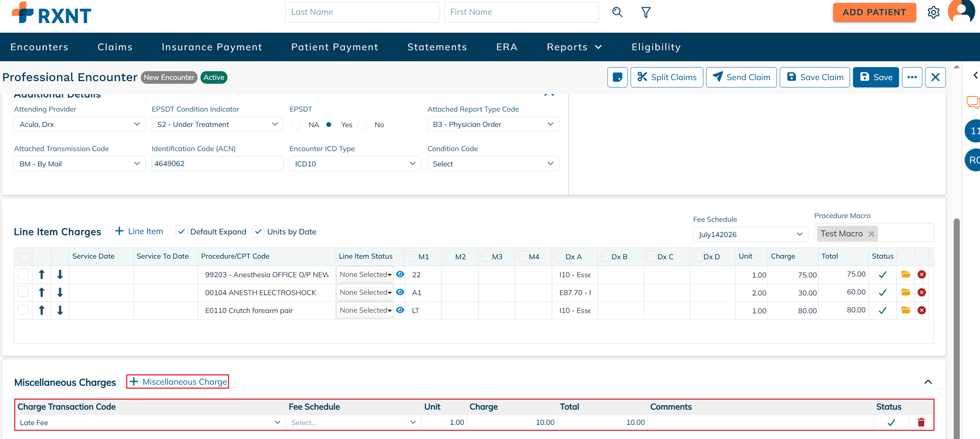The image size is (980, 439).
Task: Open the filter funnel icon
Action: 646,12
